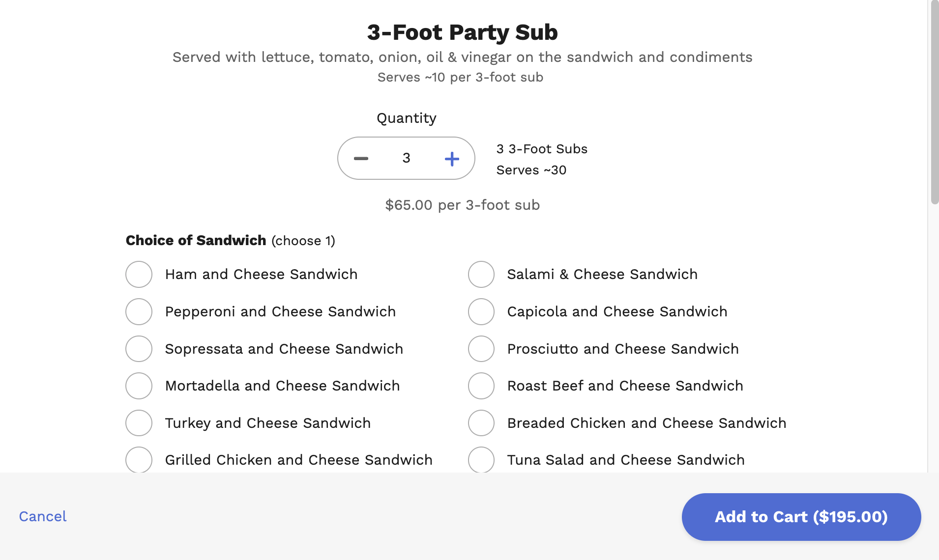Cancel the party sub order

[42, 517]
